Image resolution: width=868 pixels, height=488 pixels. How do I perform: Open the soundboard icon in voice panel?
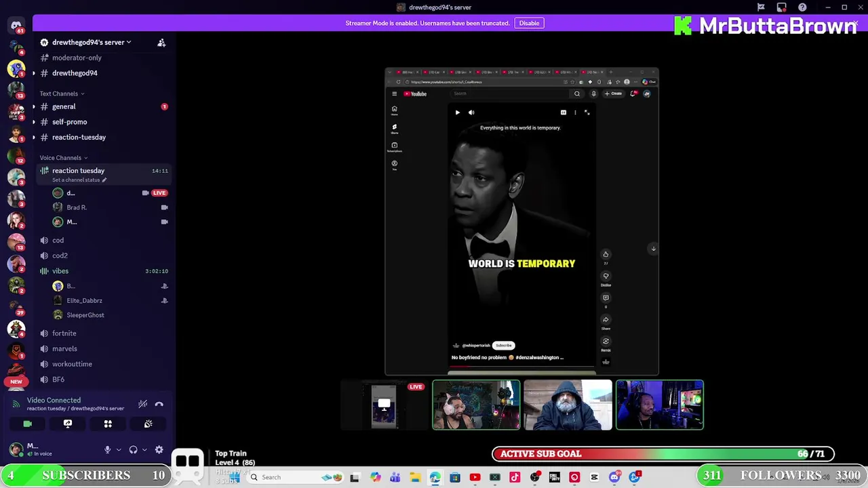[148, 424]
